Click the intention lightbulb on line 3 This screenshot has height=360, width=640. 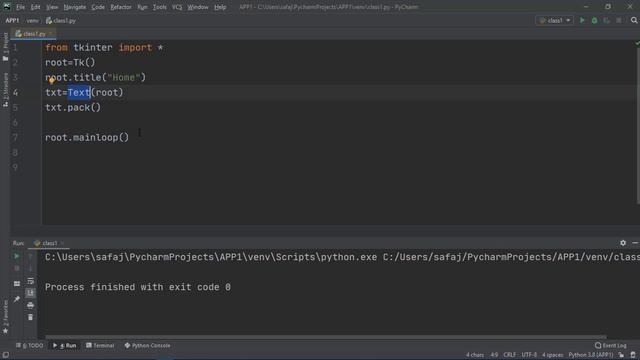point(52,80)
